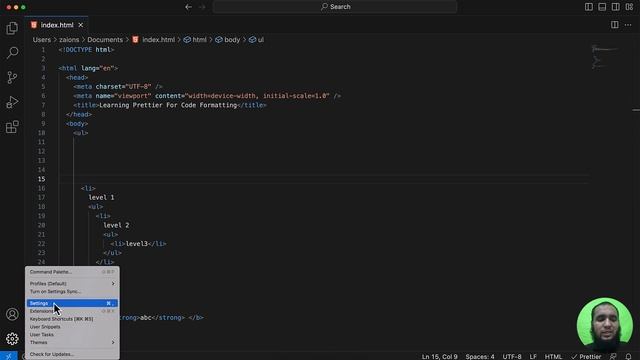This screenshot has height=360, width=640.
Task: Click the title text Learning Prettier For Code Formatting
Action: pyautogui.click(x=168, y=105)
